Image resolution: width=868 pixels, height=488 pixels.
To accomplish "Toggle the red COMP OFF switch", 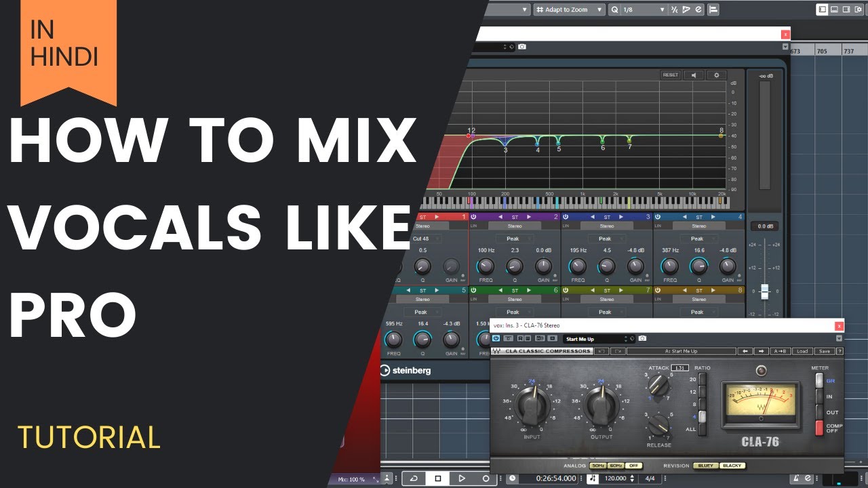I will point(819,428).
